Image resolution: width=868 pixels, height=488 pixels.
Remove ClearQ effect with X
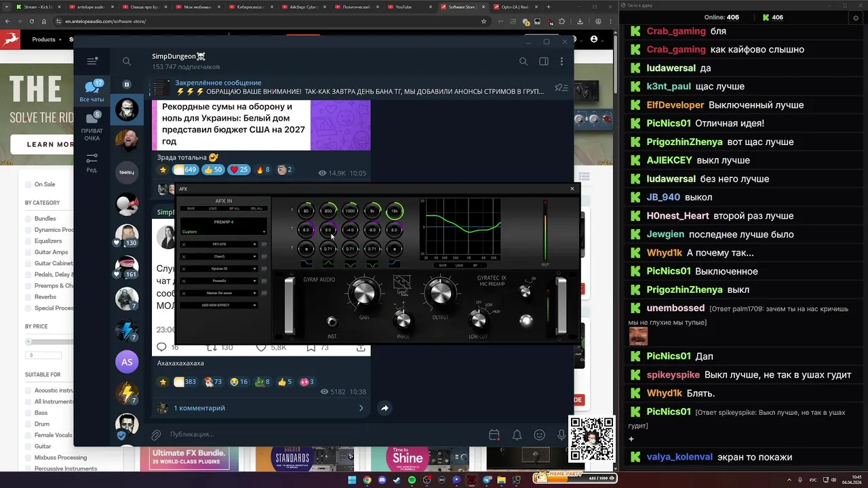pos(184,257)
